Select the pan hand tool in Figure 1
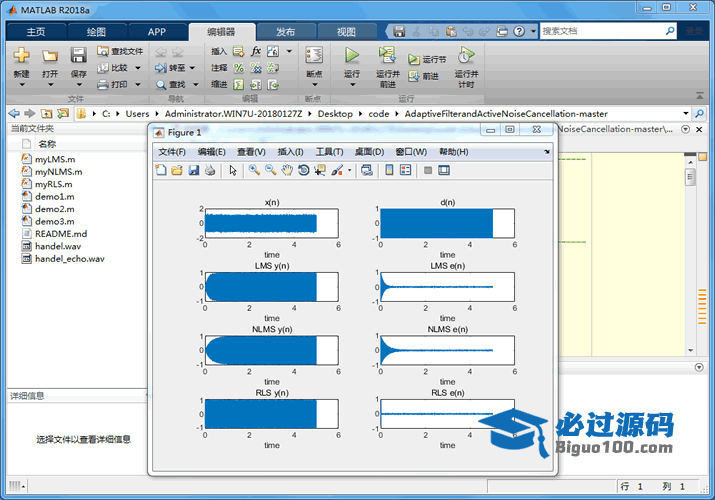The image size is (715, 500). tap(287, 171)
